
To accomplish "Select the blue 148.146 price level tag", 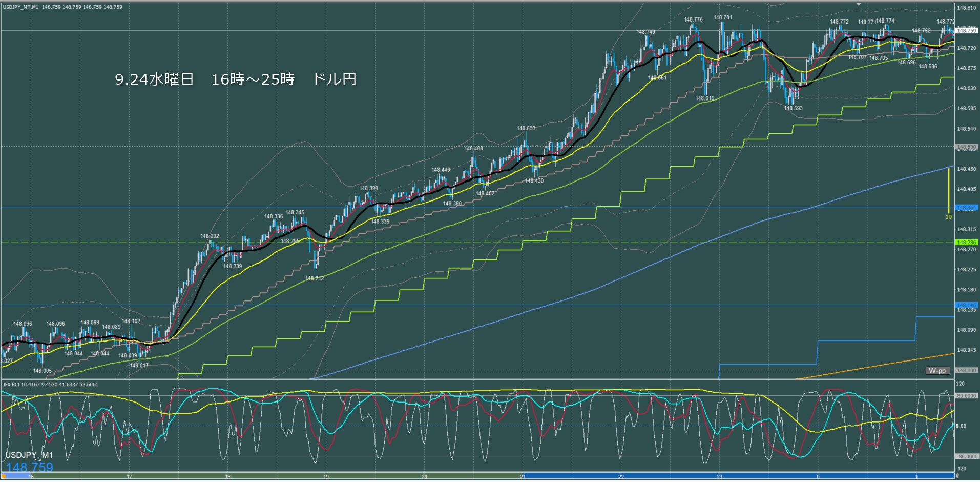I will (x=967, y=305).
